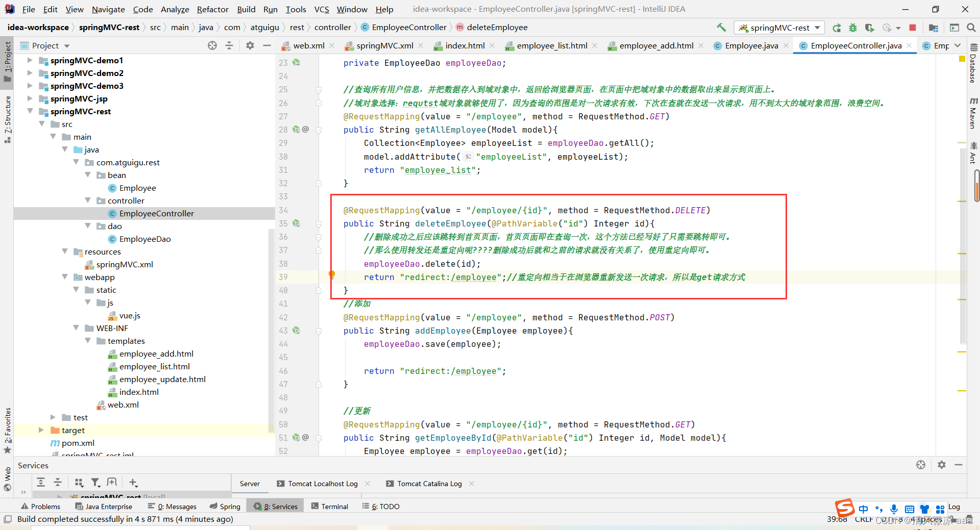This screenshot has width=980, height=530.
Task: Open the VCS menu
Action: coord(322,9)
